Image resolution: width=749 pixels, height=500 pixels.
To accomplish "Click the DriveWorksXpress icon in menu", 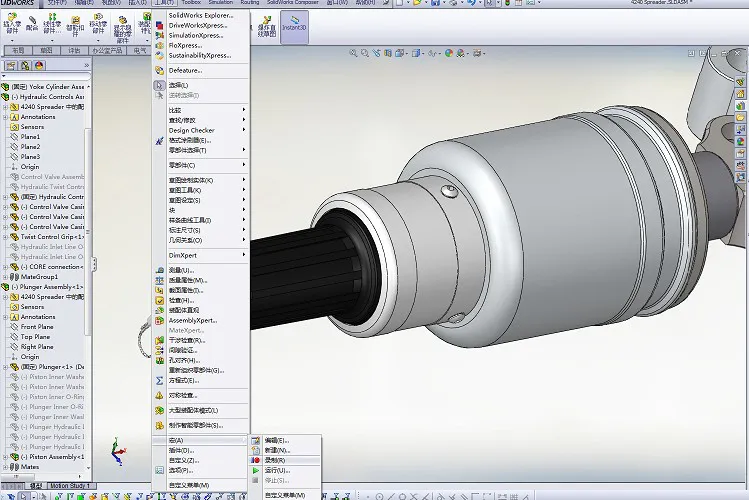I will pyautogui.click(x=160, y=25).
